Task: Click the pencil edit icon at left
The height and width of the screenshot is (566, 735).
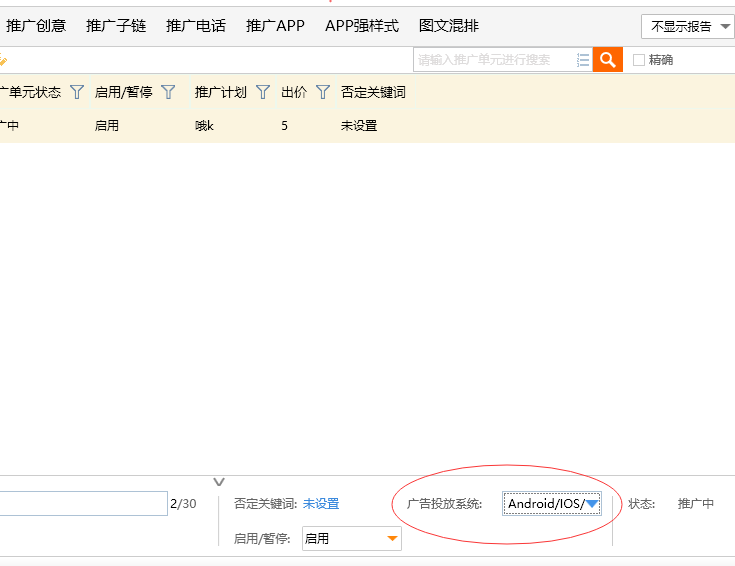Action: click(3, 61)
